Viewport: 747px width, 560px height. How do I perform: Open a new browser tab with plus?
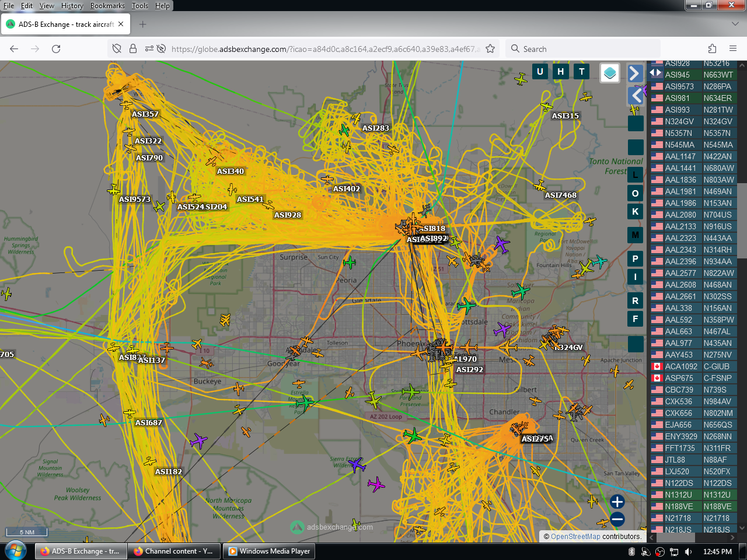point(143,24)
